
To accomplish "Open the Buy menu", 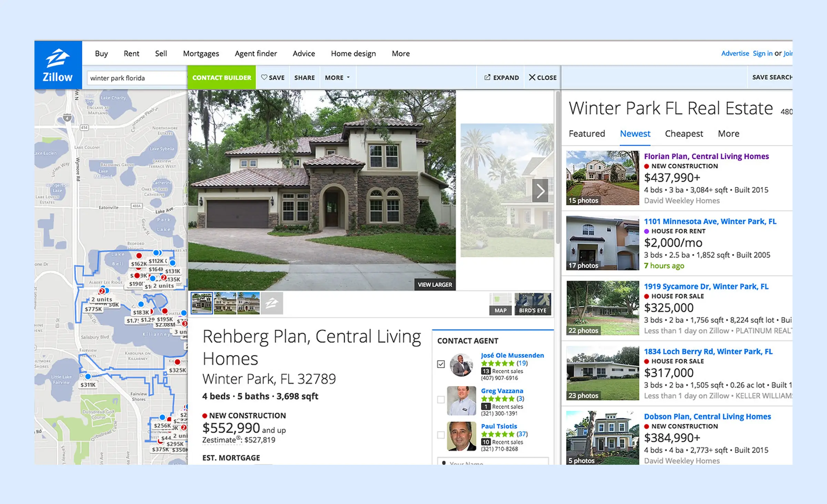I will 101,53.
